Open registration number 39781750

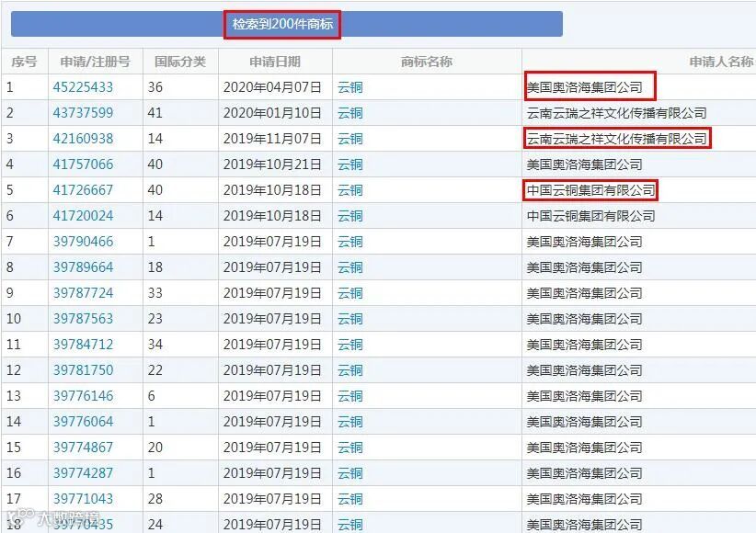point(83,370)
